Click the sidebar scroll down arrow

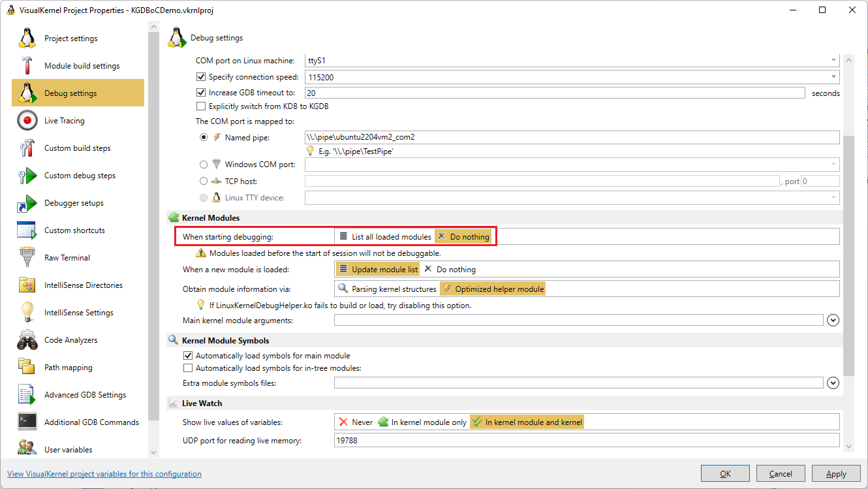tap(154, 452)
